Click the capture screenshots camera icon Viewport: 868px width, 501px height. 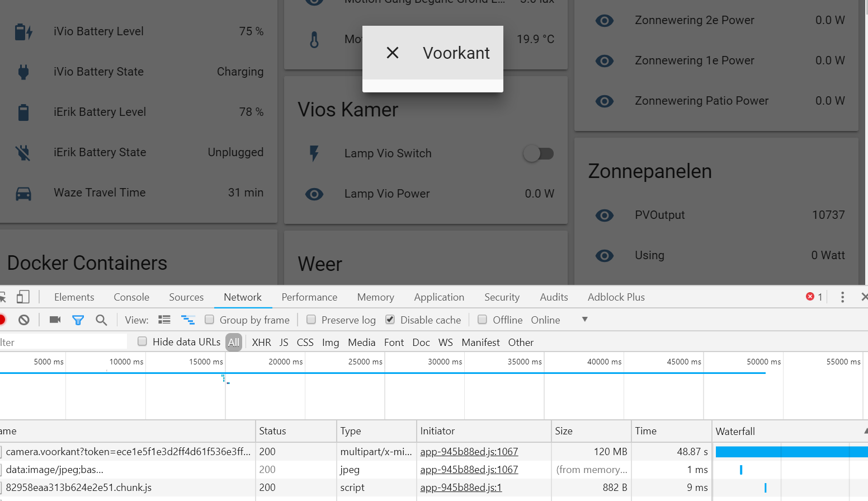pyautogui.click(x=55, y=320)
